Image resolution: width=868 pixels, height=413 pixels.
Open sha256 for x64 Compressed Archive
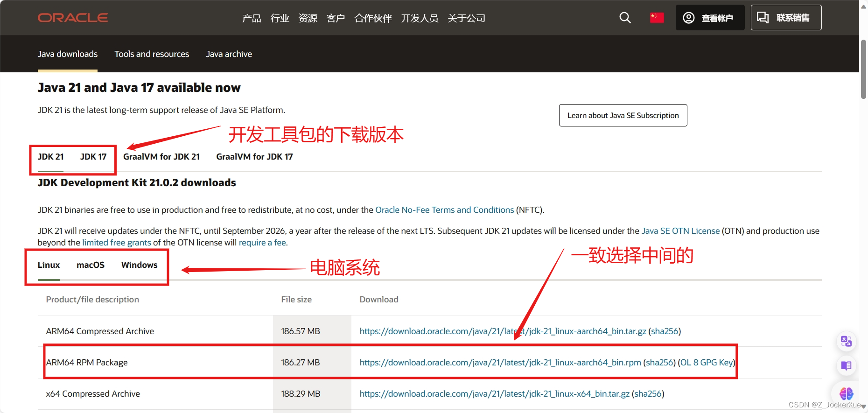648,394
